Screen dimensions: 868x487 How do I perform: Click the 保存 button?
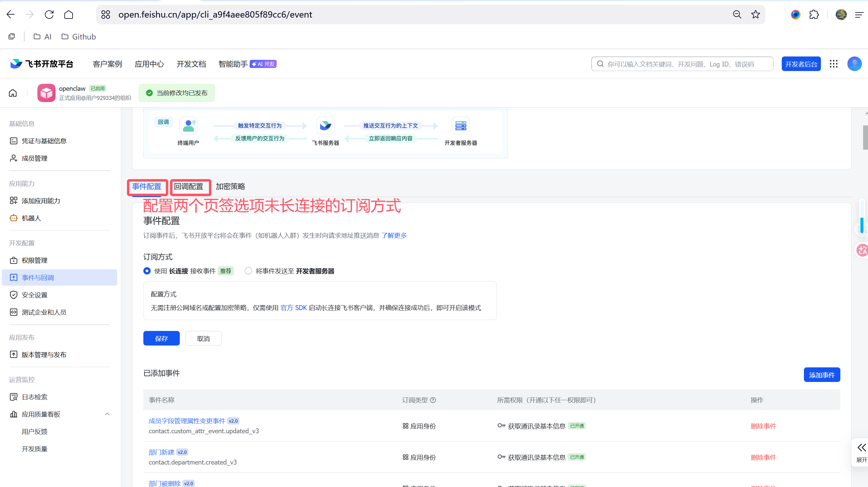coord(161,339)
